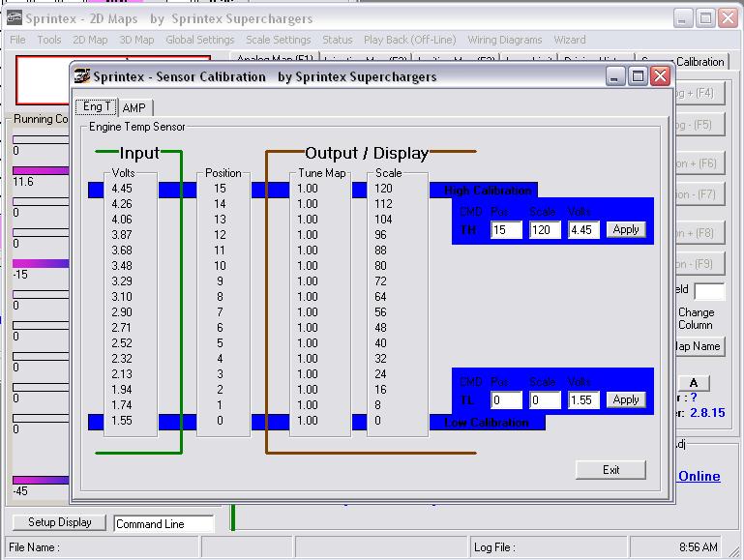Edit the Low Calibration Scale field
The height and width of the screenshot is (560, 744).
coord(546,400)
